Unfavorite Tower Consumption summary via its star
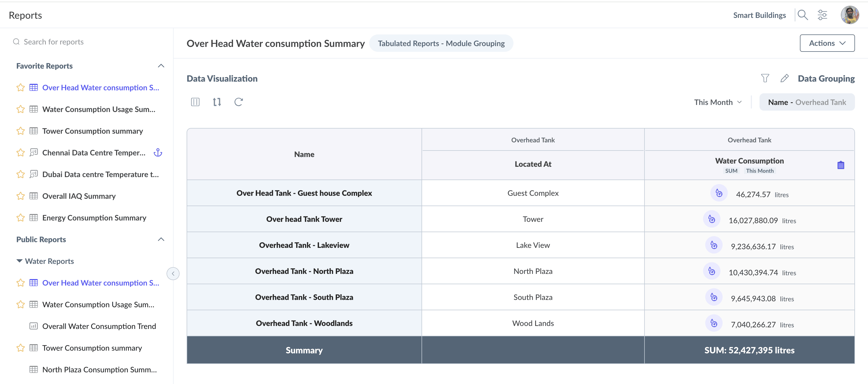Image resolution: width=868 pixels, height=384 pixels. click(x=21, y=131)
